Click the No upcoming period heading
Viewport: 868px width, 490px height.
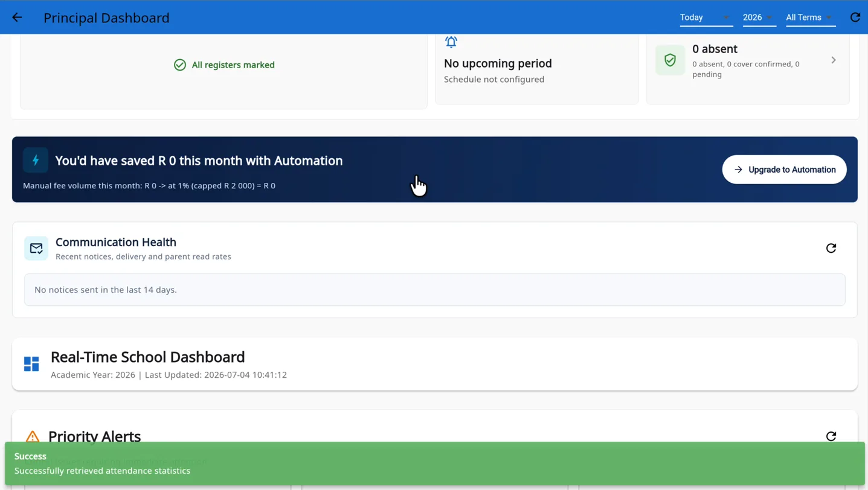(498, 63)
